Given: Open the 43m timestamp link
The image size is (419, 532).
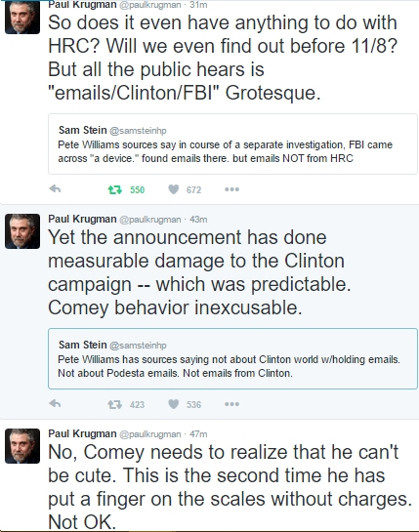Looking at the screenshot, I should pyautogui.click(x=198, y=220).
